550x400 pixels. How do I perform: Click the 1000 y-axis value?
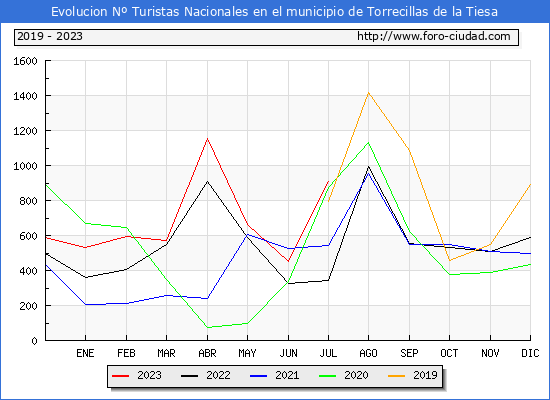(25, 166)
